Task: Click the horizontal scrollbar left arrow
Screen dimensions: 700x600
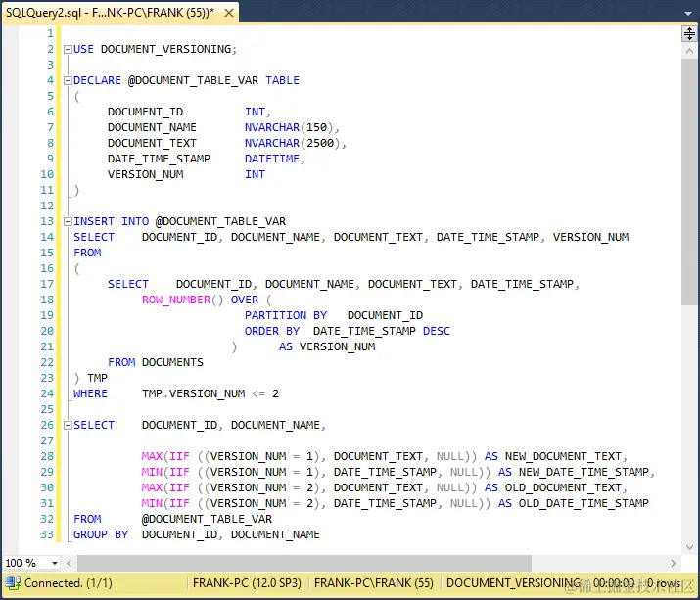Action: 70,564
